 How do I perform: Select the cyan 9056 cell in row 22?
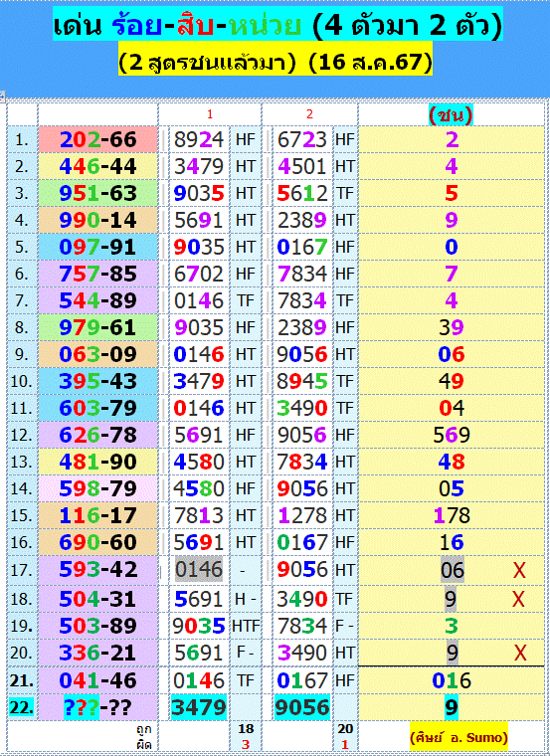[302, 707]
